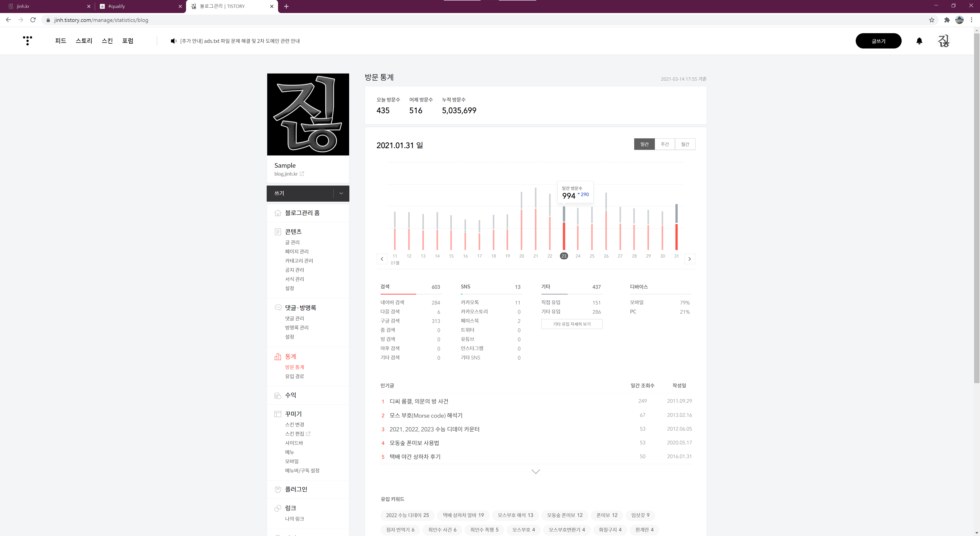Click the 글쓰기 button
Image resolution: width=980 pixels, height=536 pixels.
878,41
